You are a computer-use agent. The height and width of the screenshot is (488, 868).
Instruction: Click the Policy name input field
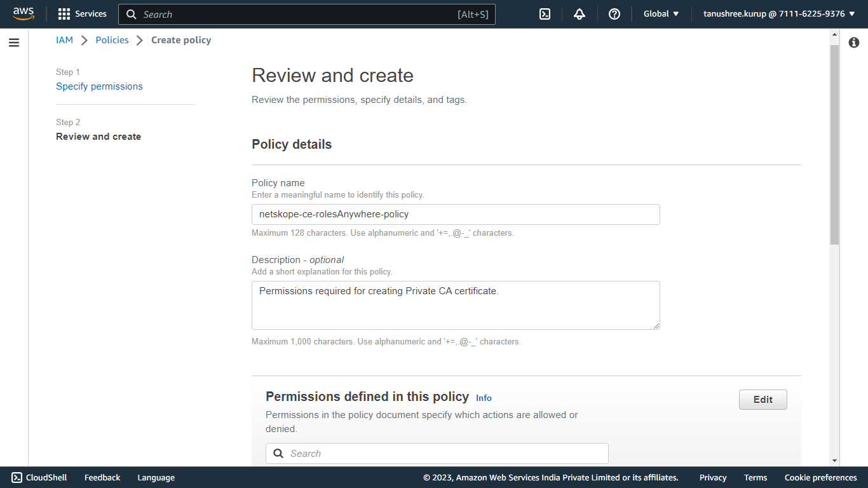point(456,214)
